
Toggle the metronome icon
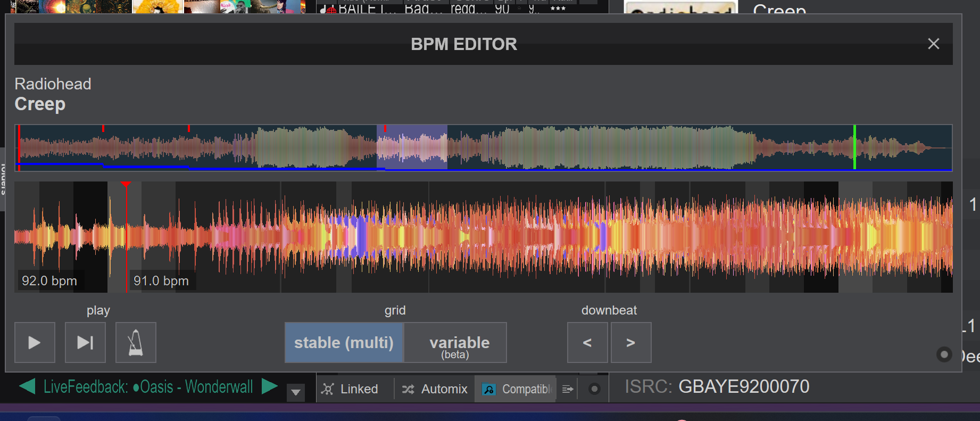[136, 342]
